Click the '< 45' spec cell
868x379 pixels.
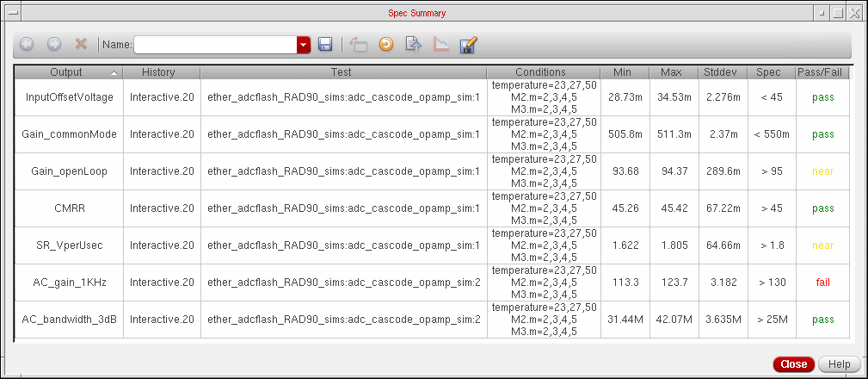(x=772, y=97)
